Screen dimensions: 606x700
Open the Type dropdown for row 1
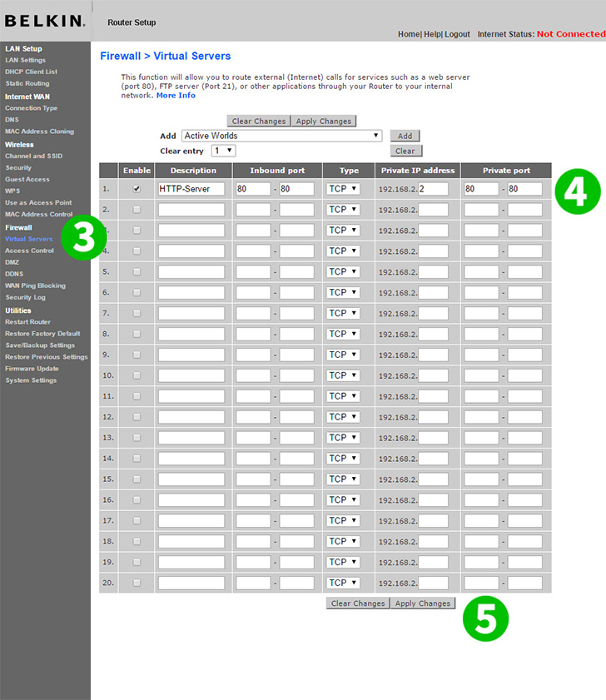(x=343, y=189)
